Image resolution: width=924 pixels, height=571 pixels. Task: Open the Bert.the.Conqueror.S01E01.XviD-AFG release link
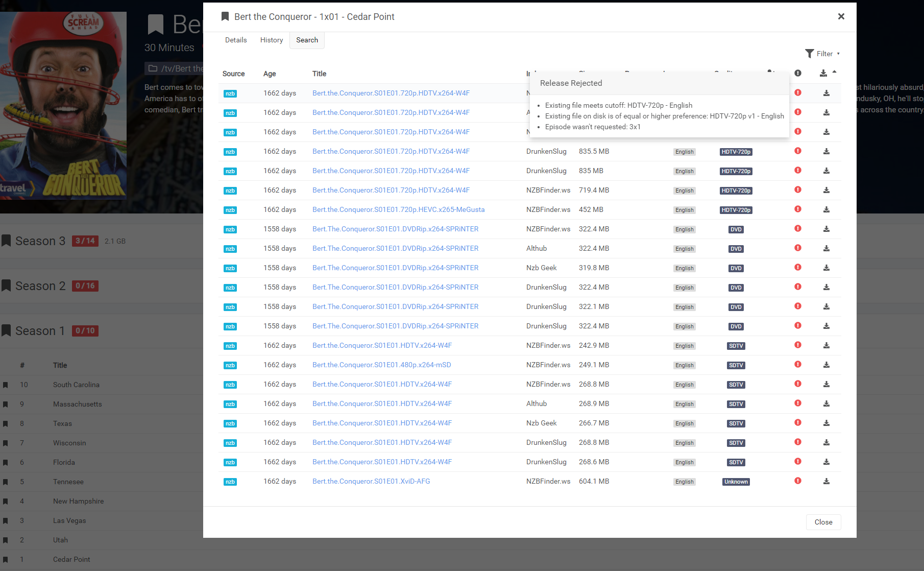click(x=371, y=481)
